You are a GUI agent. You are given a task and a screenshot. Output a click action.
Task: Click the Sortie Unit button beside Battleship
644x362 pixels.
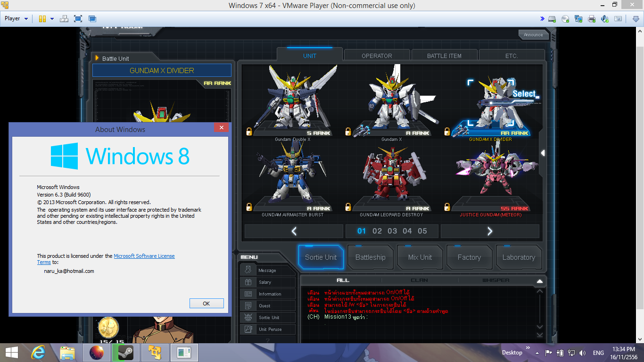[x=321, y=257]
